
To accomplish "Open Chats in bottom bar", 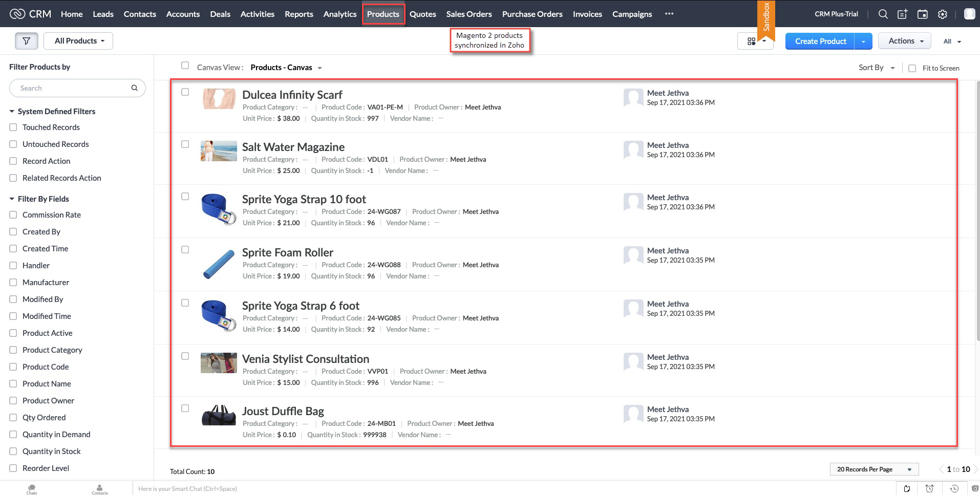I will pyautogui.click(x=32, y=489).
